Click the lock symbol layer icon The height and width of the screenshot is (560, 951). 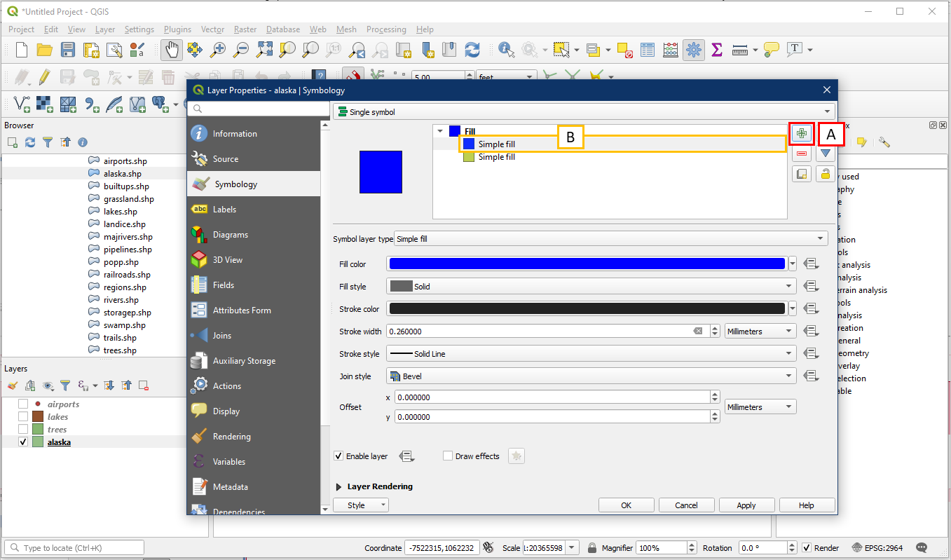coord(826,174)
